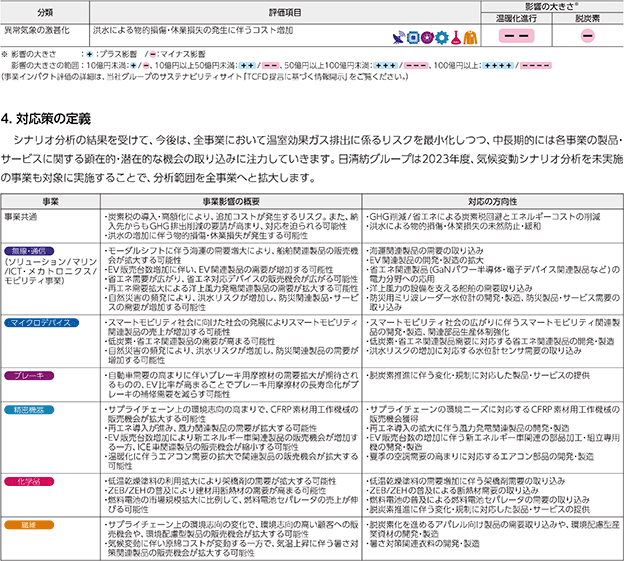Screen dimensions: 624x561
Task: Click the blue microchip business icon
Action: click(413, 37)
